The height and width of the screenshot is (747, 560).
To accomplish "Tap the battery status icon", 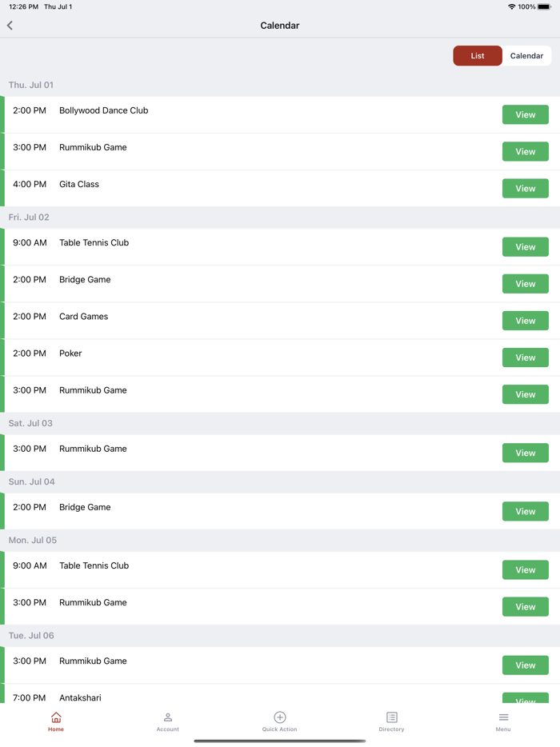I will click(x=544, y=7).
